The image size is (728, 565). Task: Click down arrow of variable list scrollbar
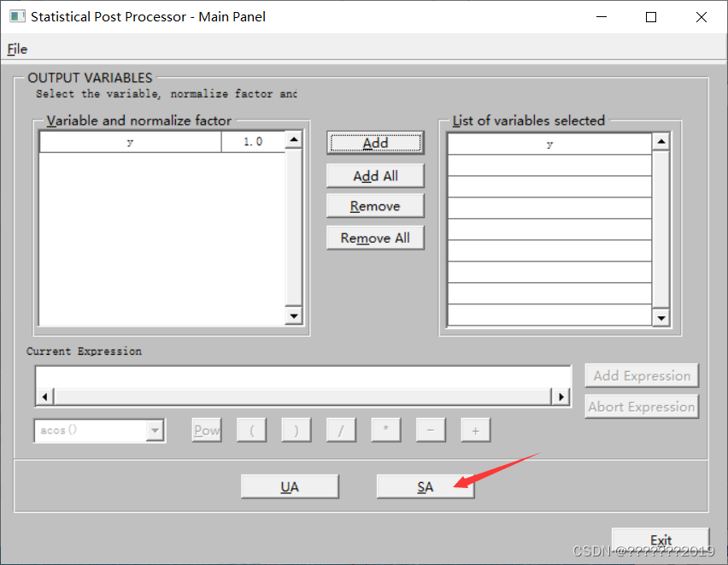click(x=294, y=316)
